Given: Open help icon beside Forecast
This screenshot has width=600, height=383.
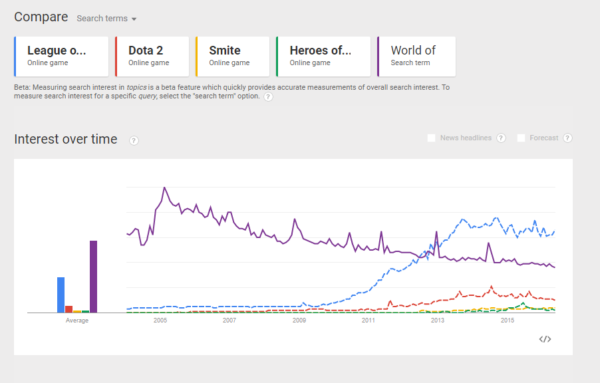Looking at the screenshot, I should 568,138.
